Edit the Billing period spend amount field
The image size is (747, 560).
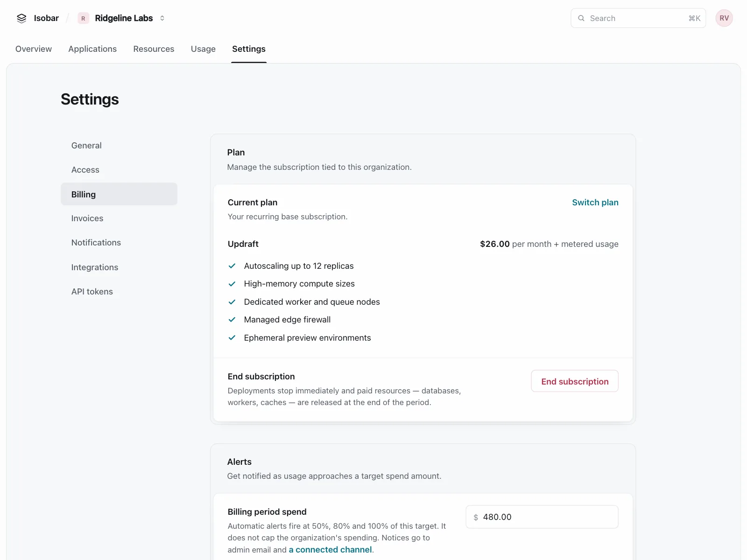tap(542, 517)
